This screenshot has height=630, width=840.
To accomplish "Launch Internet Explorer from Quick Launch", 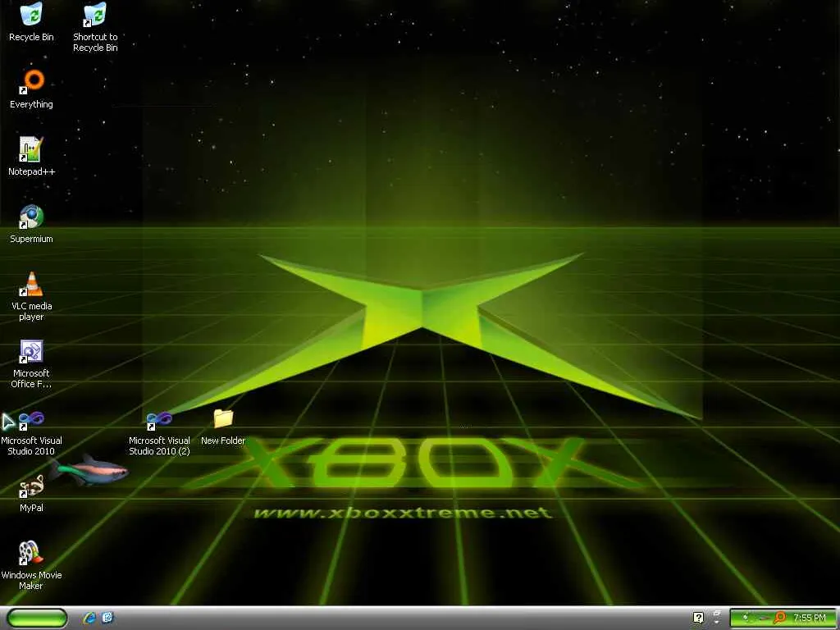I will [89, 619].
